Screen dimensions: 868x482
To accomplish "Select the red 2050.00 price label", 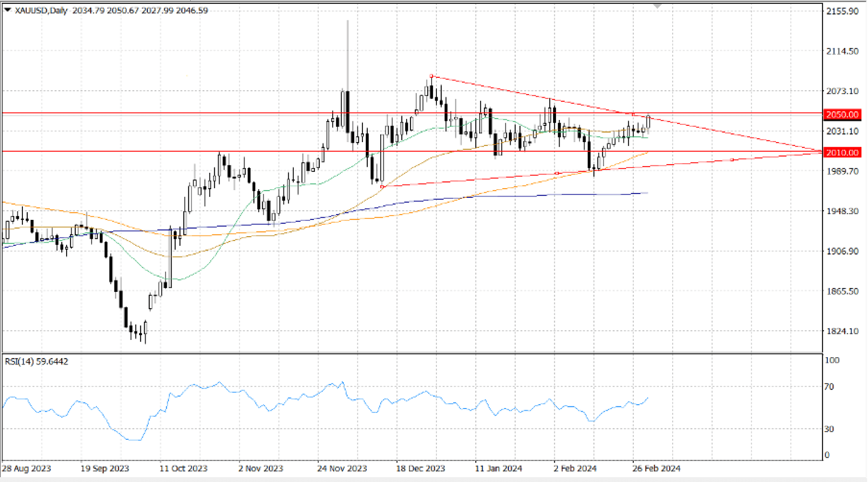I will pyautogui.click(x=842, y=114).
